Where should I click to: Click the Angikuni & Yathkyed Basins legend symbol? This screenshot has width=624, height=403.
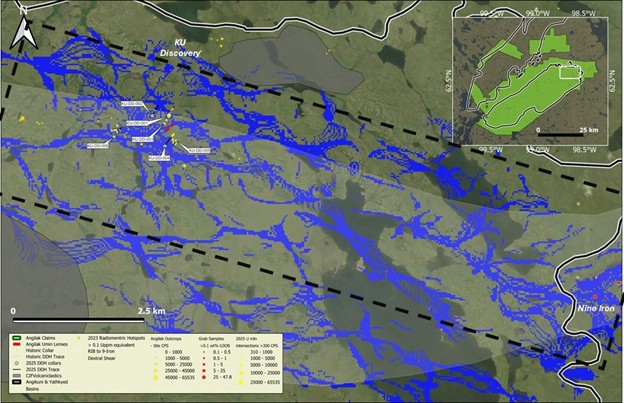15,381
